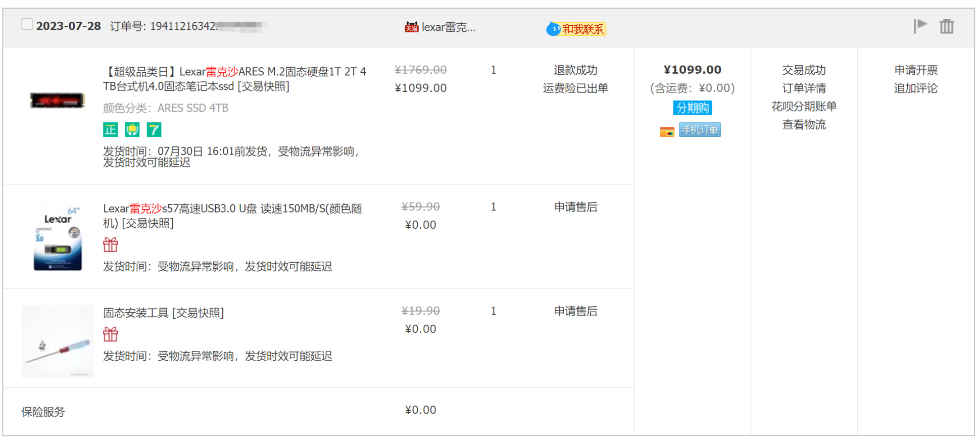Image resolution: width=980 pixels, height=442 pixels.
Task: View 花呗分期账单 installment bill
Action: coord(804,107)
